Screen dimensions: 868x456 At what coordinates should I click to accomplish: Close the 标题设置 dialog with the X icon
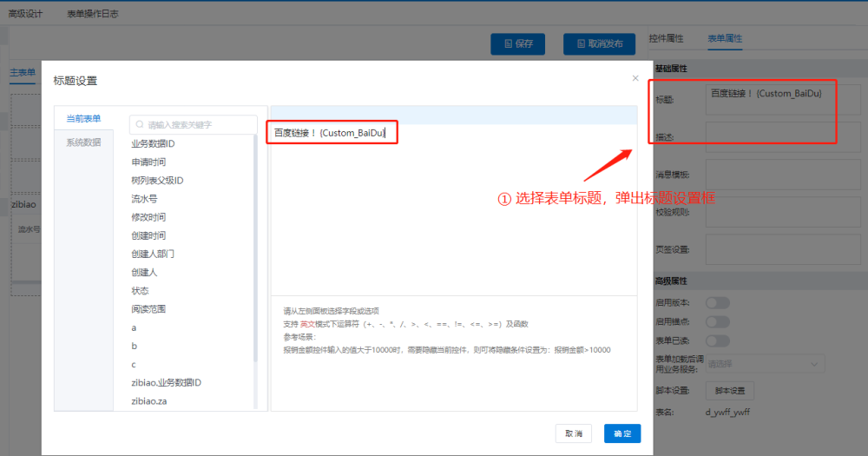635,78
